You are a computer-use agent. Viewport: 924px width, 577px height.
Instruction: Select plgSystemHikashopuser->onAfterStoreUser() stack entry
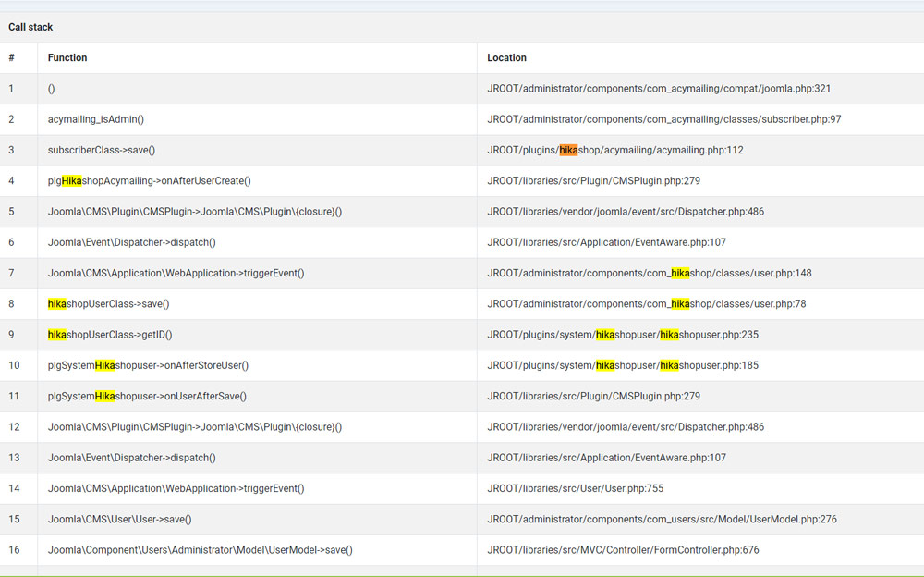coord(148,365)
